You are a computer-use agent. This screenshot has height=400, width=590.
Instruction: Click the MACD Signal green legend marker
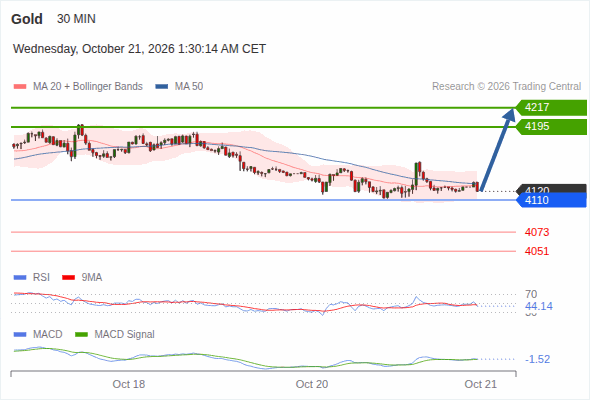81,335
